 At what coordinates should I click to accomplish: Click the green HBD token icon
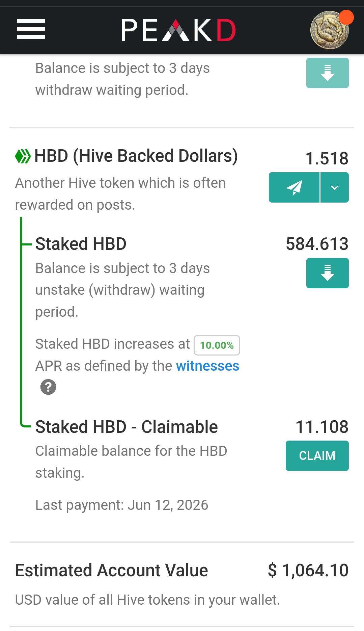(23, 156)
